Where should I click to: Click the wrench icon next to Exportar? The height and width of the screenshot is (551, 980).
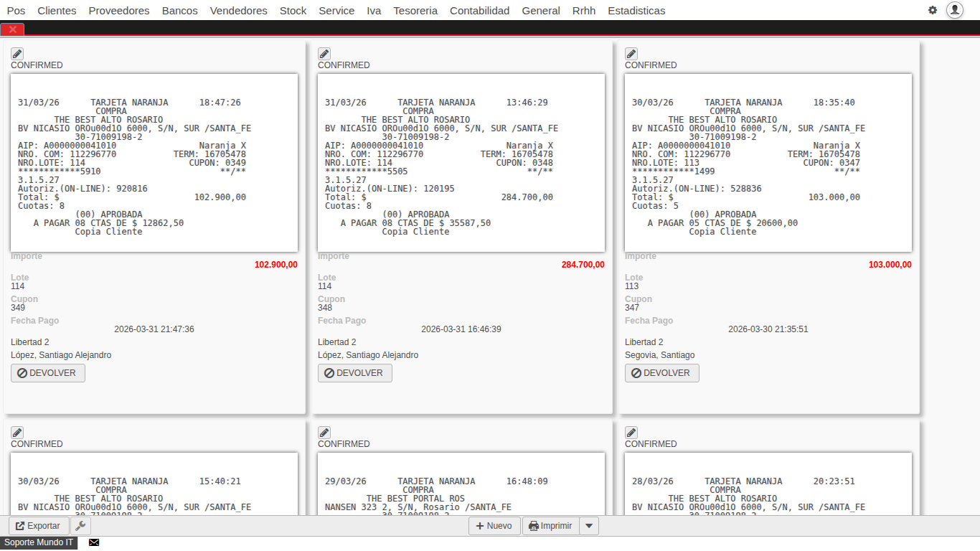pyautogui.click(x=80, y=525)
